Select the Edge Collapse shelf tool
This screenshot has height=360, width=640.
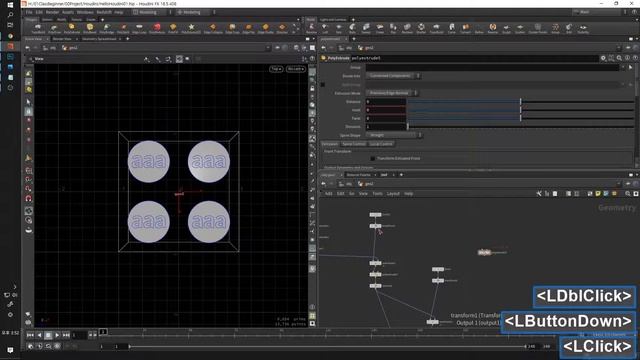pos(213,28)
